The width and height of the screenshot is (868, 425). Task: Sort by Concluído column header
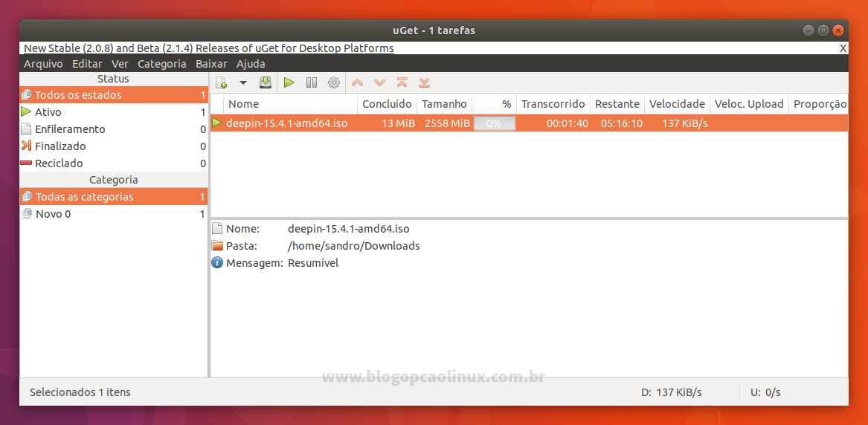point(387,104)
